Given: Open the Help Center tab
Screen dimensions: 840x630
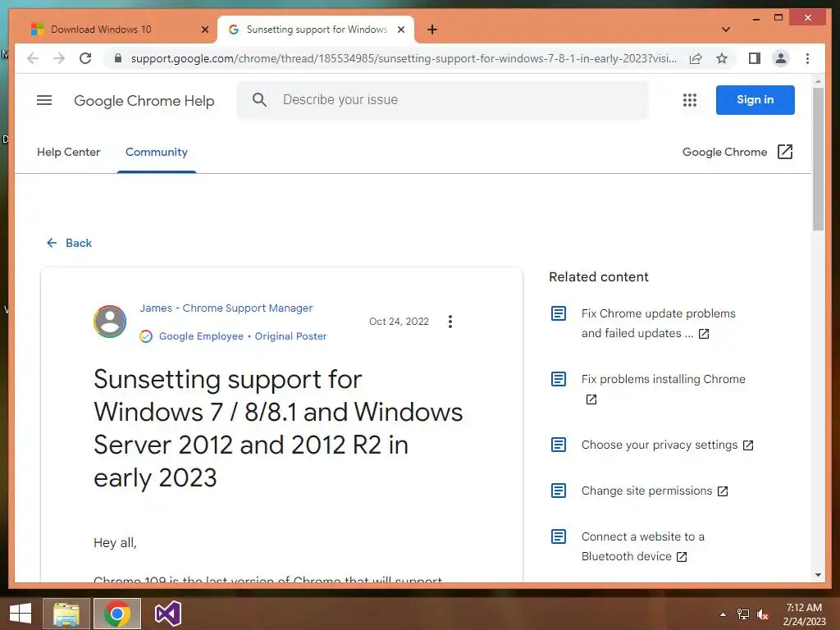Looking at the screenshot, I should pyautogui.click(x=69, y=152).
